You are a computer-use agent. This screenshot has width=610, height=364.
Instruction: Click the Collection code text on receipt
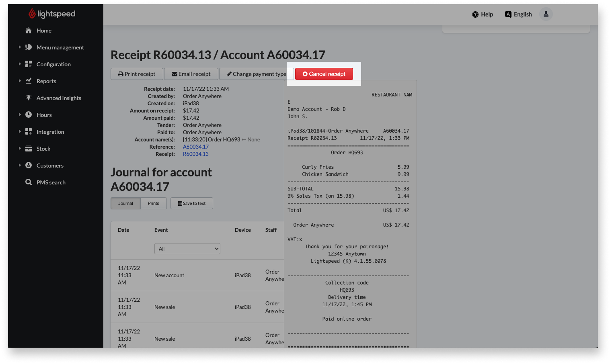(347, 283)
